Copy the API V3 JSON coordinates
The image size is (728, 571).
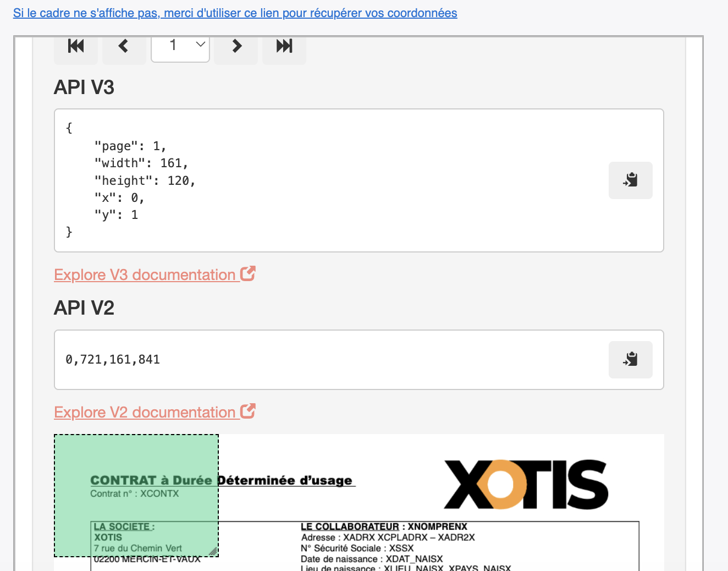[630, 180]
